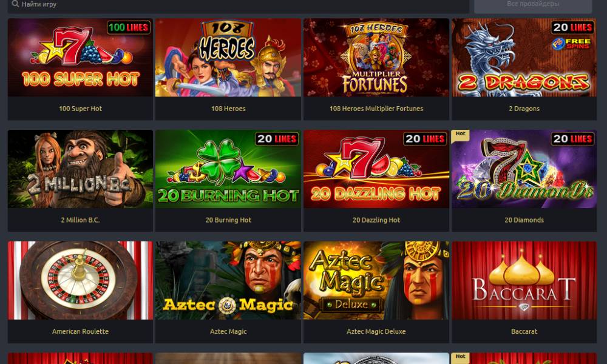Image resolution: width=607 pixels, height=364 pixels.
Task: Open the 100 Super Hot game thumbnail
Action: tap(81, 58)
